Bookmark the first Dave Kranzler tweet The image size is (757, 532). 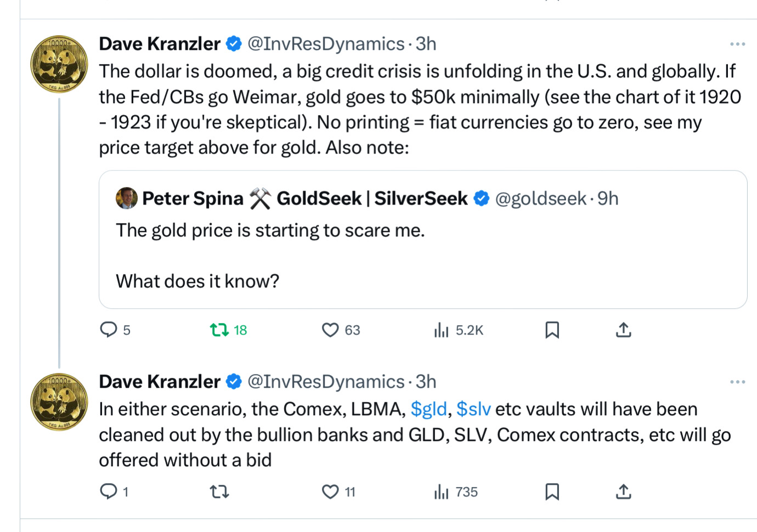552,330
